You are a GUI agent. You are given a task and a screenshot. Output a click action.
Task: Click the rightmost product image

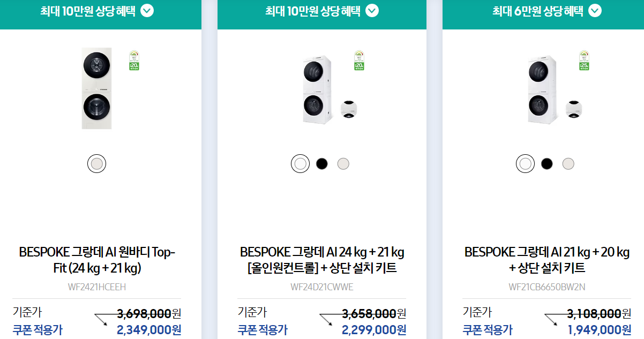pyautogui.click(x=540, y=88)
